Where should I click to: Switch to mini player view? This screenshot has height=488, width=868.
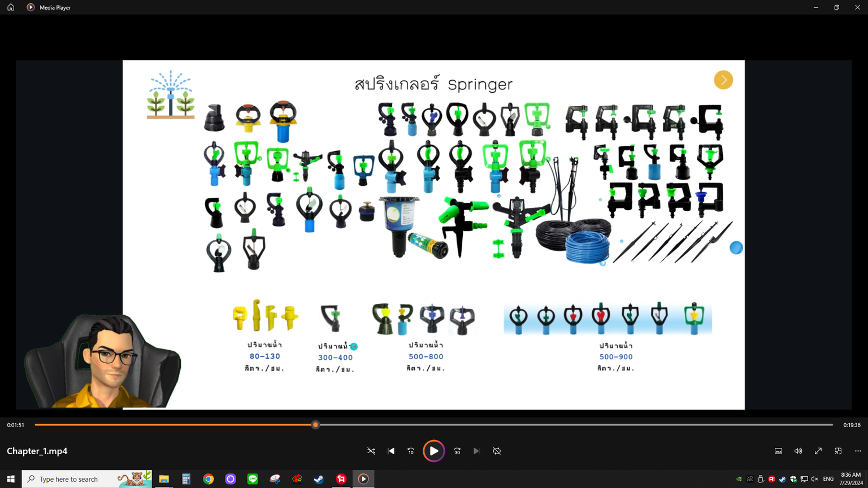click(838, 451)
